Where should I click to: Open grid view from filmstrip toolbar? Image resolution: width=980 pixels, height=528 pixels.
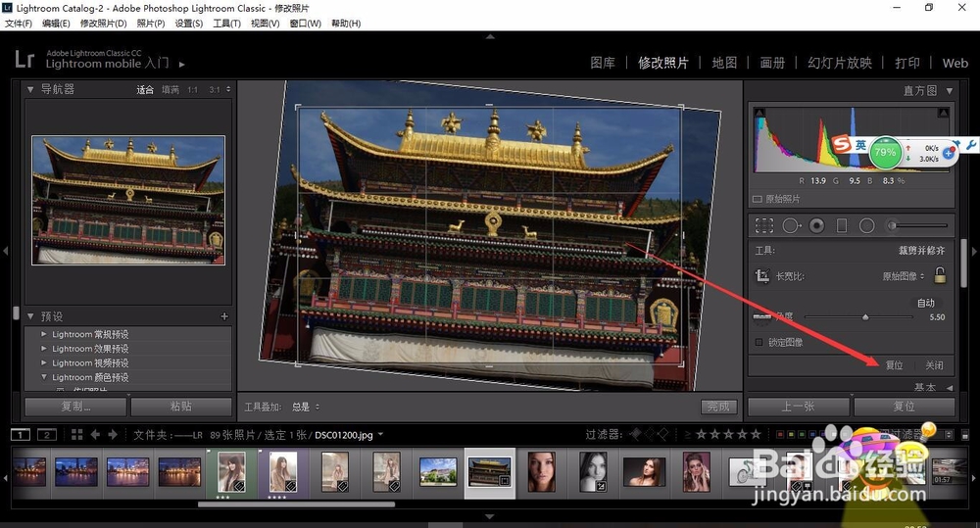(x=76, y=434)
